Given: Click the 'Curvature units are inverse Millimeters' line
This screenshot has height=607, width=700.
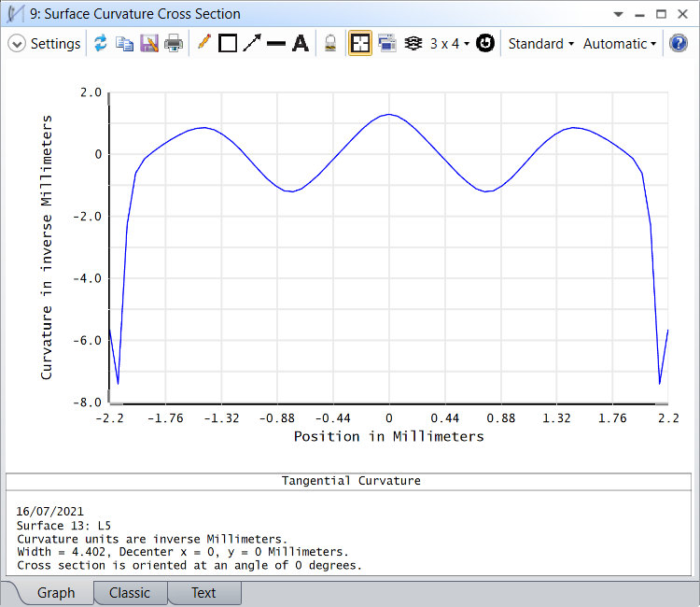Looking at the screenshot, I should 152,539.
